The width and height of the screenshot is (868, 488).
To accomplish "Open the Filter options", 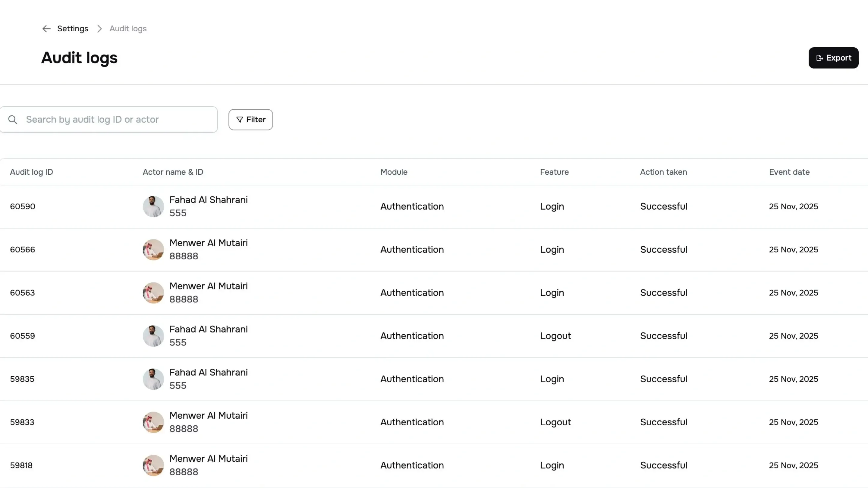I will (x=250, y=120).
